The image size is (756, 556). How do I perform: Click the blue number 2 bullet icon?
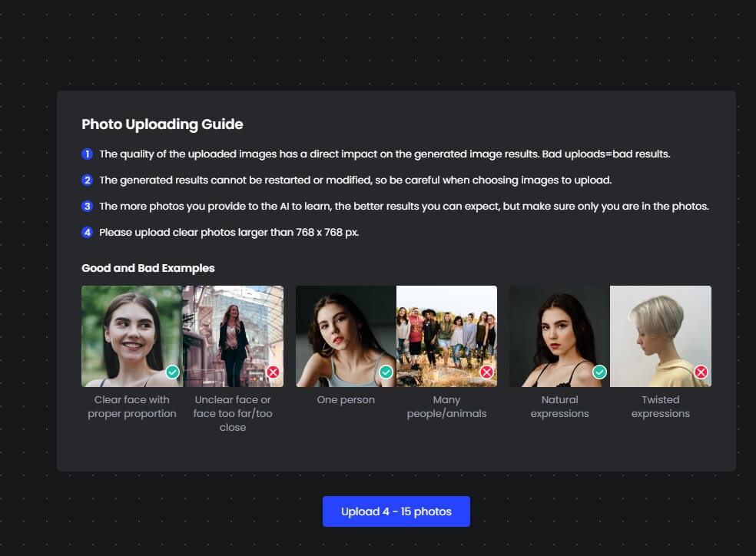(88, 180)
